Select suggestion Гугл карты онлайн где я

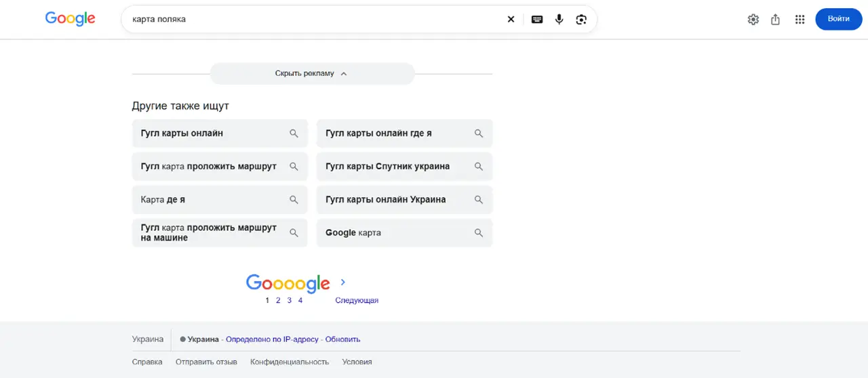405,133
